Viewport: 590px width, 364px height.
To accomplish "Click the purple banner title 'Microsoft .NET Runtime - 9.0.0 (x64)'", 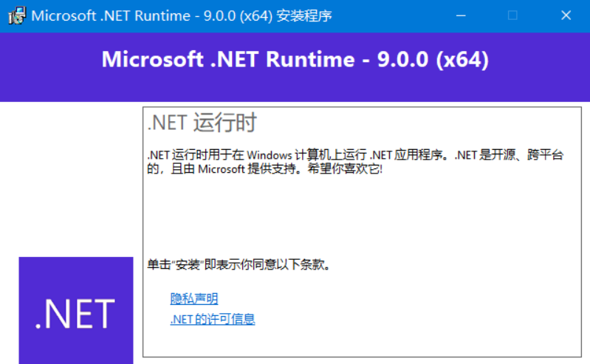I will pos(295,60).
